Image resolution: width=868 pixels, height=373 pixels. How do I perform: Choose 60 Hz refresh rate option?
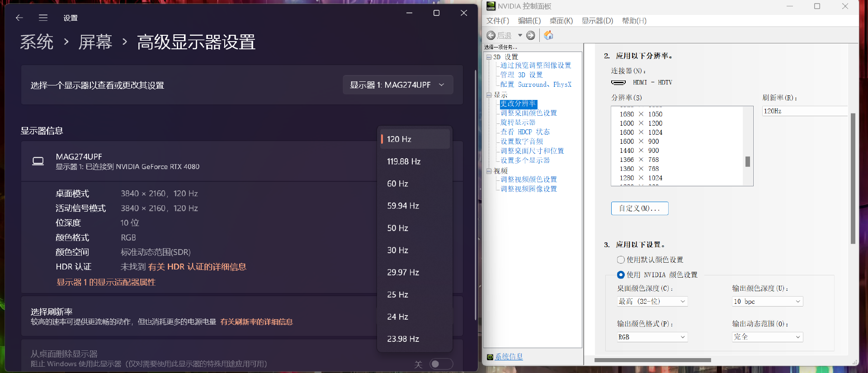415,184
